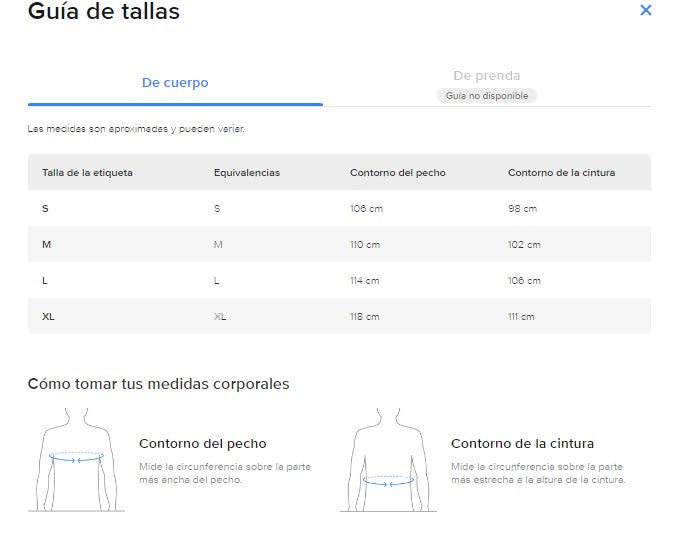Screen dimensions: 691x545
Task: Select the size S row label
Action: pyautogui.click(x=45, y=209)
